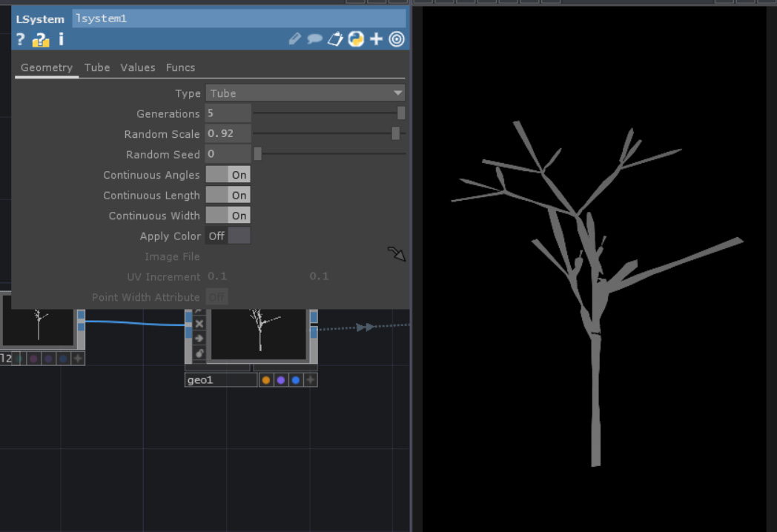
Task: Click the Random Seed field showing 0
Action: click(x=228, y=154)
